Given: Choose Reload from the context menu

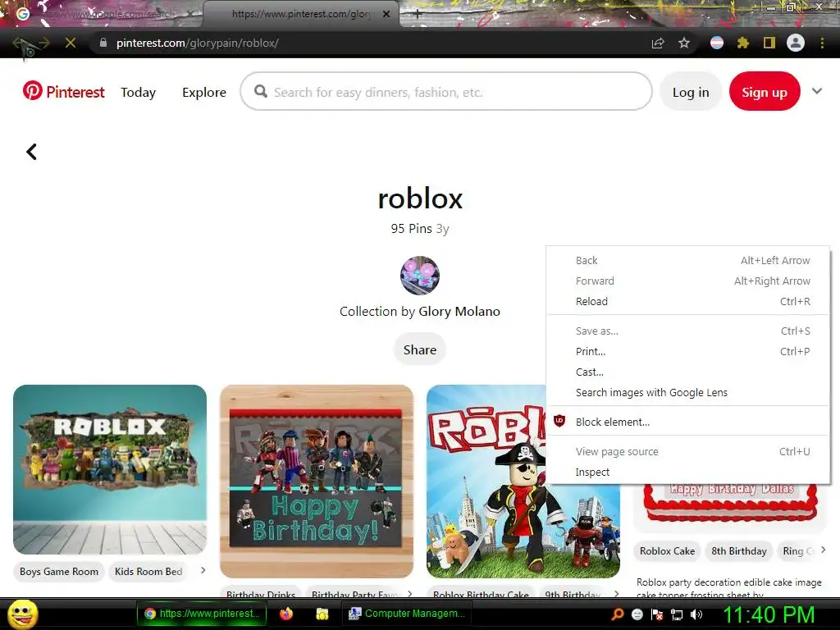Looking at the screenshot, I should (688, 301).
